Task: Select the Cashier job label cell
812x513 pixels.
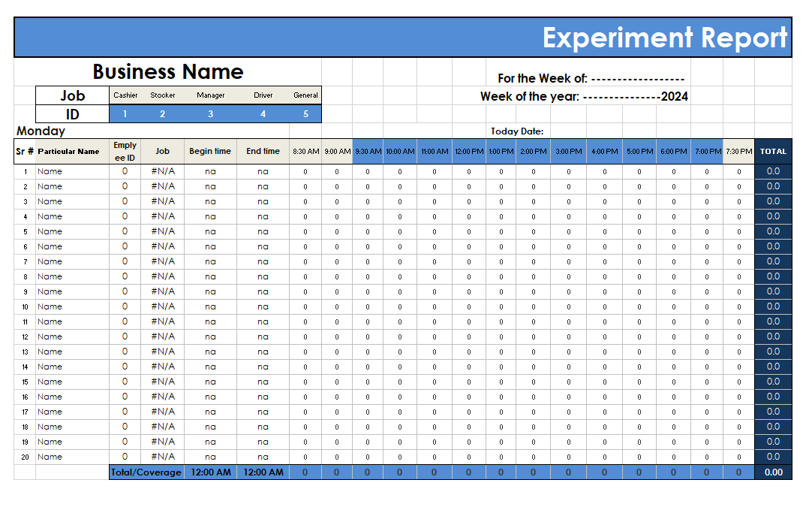Action: point(125,95)
